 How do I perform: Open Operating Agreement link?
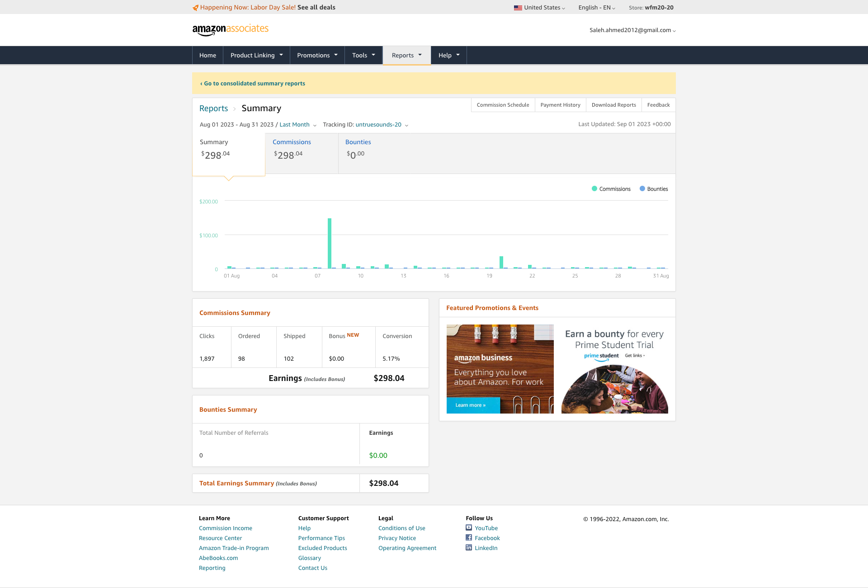[x=407, y=548]
